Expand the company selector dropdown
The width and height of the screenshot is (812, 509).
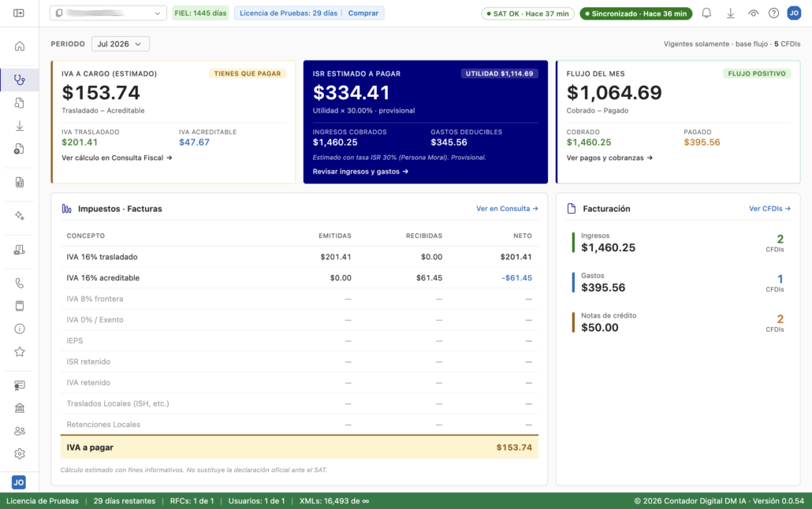click(x=108, y=13)
